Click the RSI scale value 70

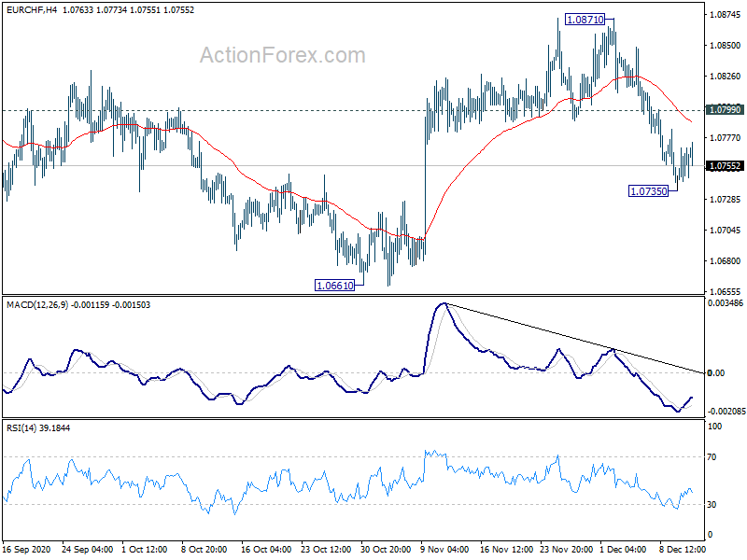tap(712, 457)
